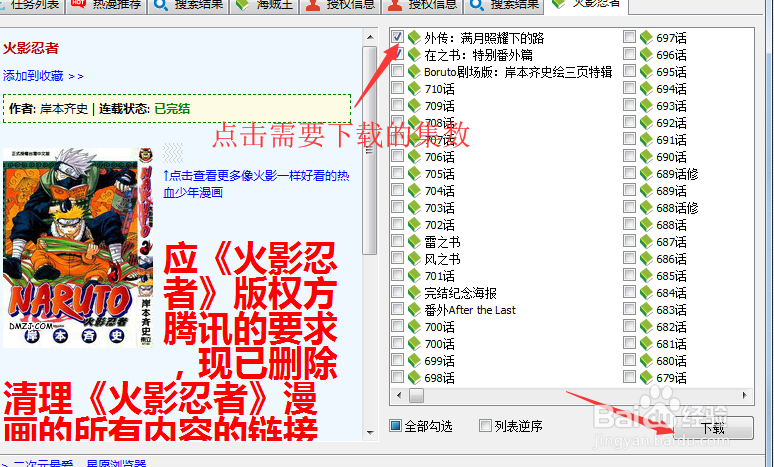Click the book icon beside 699话
Screen dimensions: 774x467
tap(414, 360)
